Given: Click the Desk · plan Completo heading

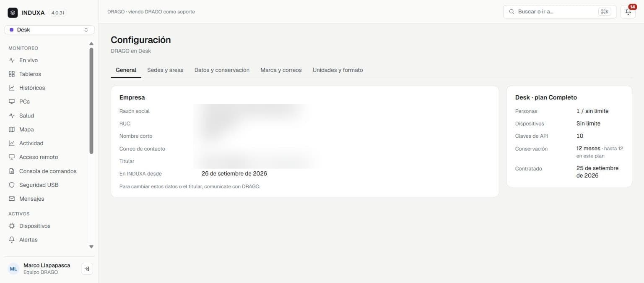Looking at the screenshot, I should pos(546,97).
